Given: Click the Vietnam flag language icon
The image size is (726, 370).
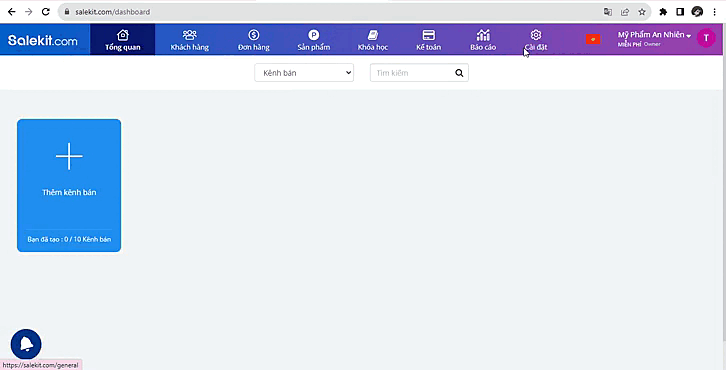Looking at the screenshot, I should click(593, 39).
